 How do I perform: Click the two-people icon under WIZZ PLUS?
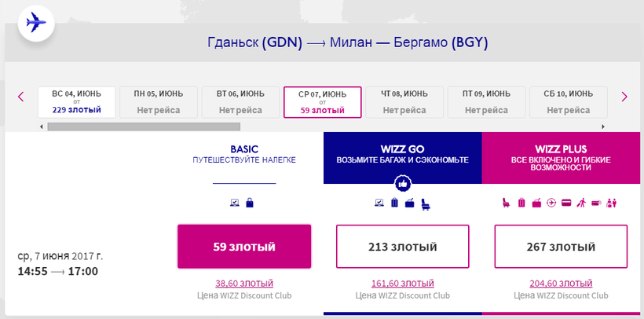point(612,203)
